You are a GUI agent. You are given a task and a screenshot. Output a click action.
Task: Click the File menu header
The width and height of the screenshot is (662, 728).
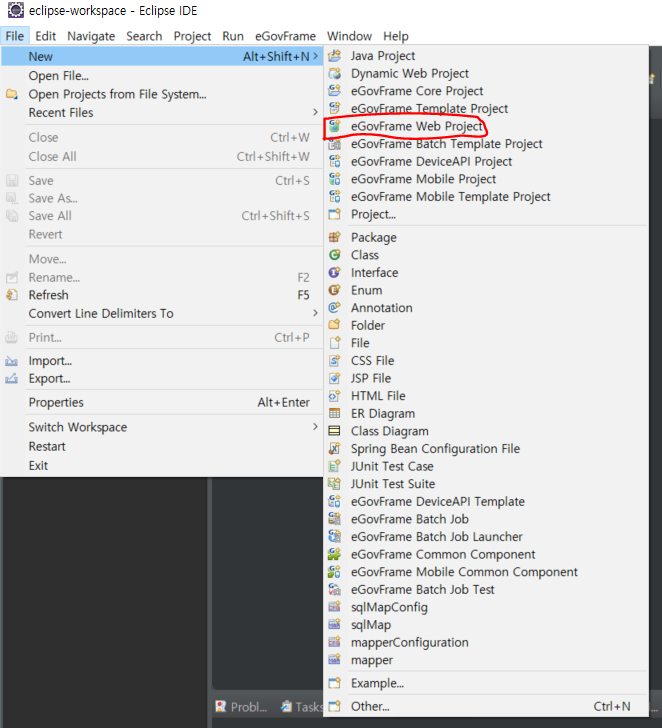15,36
